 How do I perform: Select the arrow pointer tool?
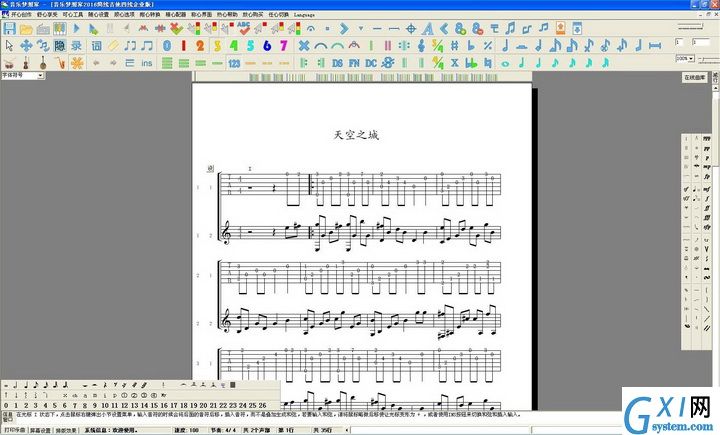pos(10,45)
